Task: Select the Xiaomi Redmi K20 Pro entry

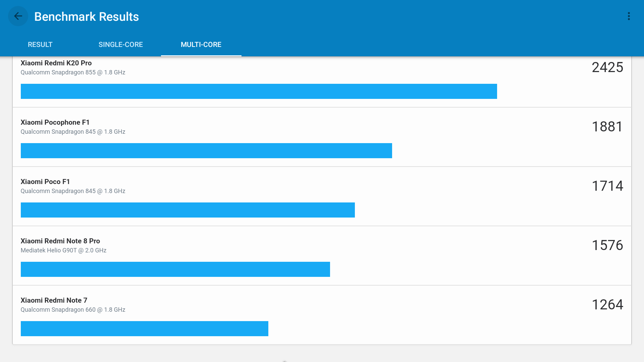Action: pyautogui.click(x=56, y=63)
